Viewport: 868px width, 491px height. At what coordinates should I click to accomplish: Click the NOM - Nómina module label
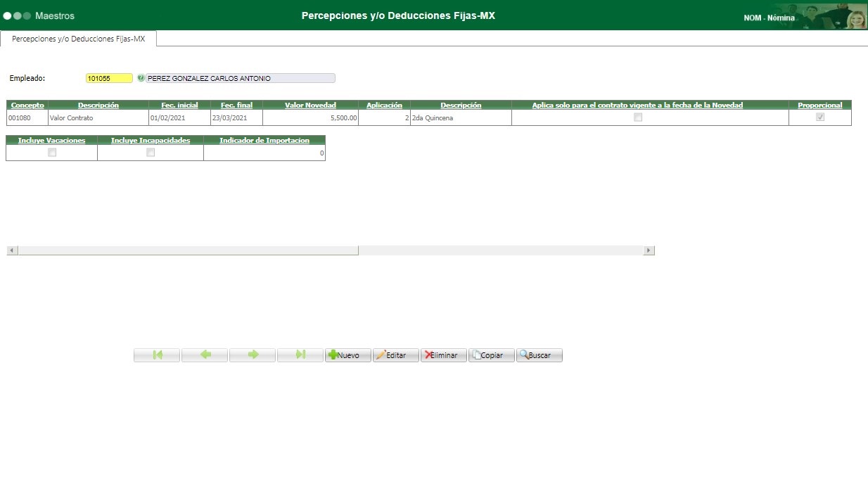tap(769, 18)
